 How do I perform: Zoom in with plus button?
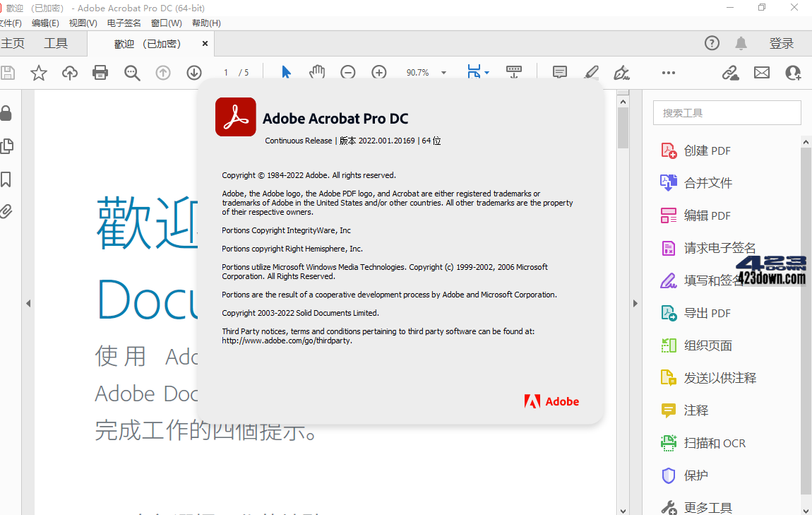click(x=379, y=73)
